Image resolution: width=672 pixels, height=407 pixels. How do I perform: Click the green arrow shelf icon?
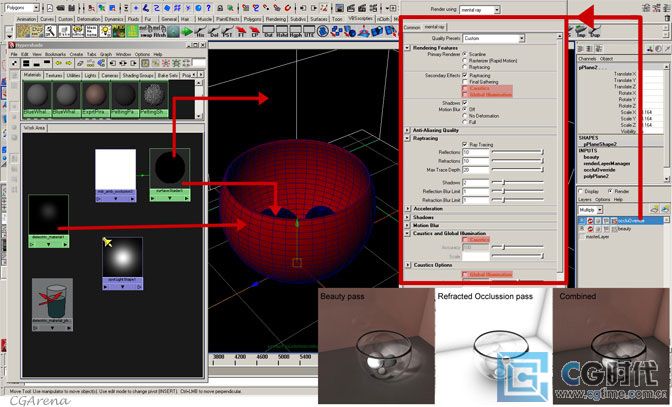point(187,31)
